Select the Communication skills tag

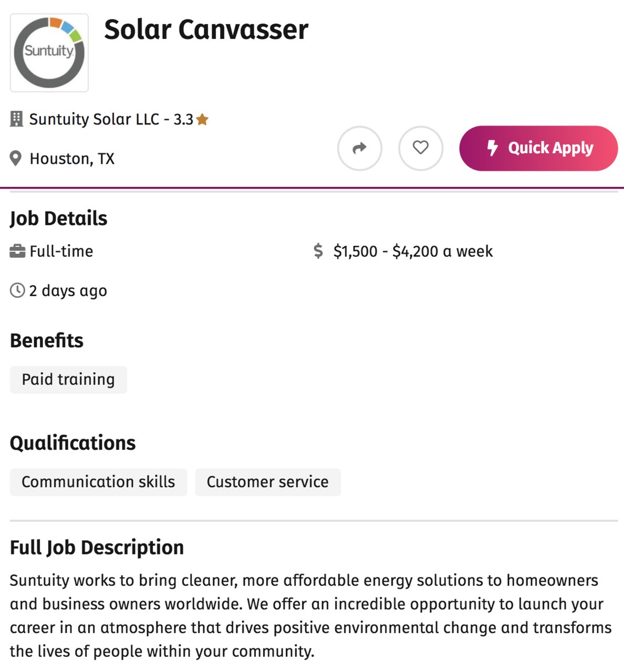(98, 482)
